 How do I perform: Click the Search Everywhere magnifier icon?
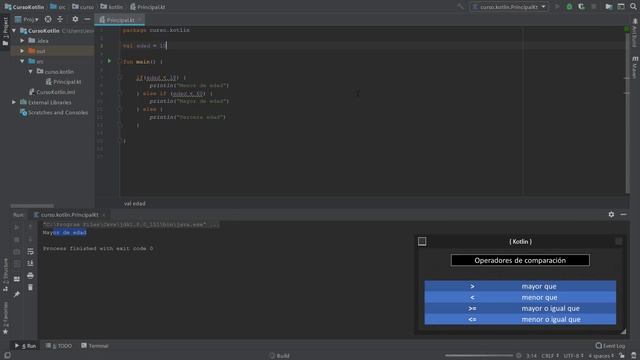pyautogui.click(x=633, y=7)
